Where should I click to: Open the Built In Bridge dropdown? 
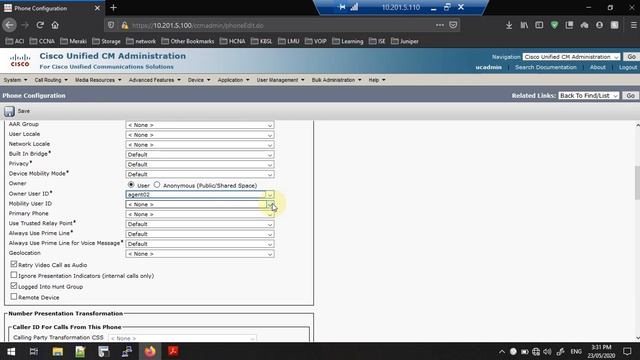200,155
